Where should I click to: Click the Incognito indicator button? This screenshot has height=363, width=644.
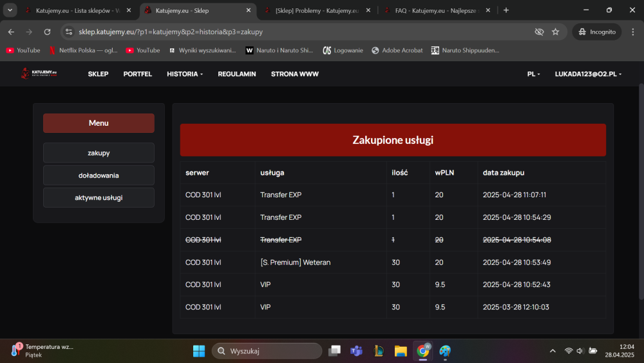[597, 32]
